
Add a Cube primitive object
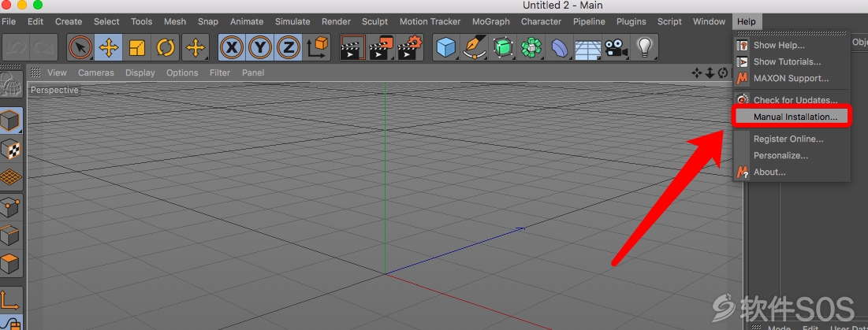[445, 47]
